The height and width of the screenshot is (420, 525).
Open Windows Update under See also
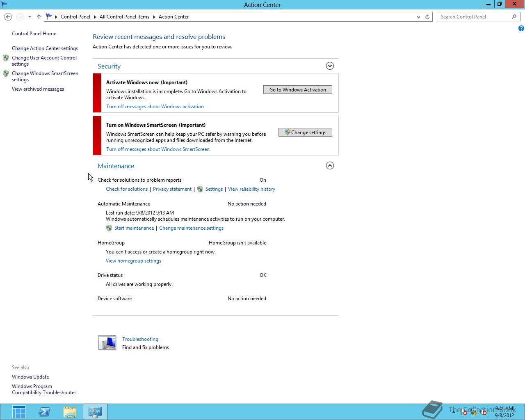pos(30,377)
